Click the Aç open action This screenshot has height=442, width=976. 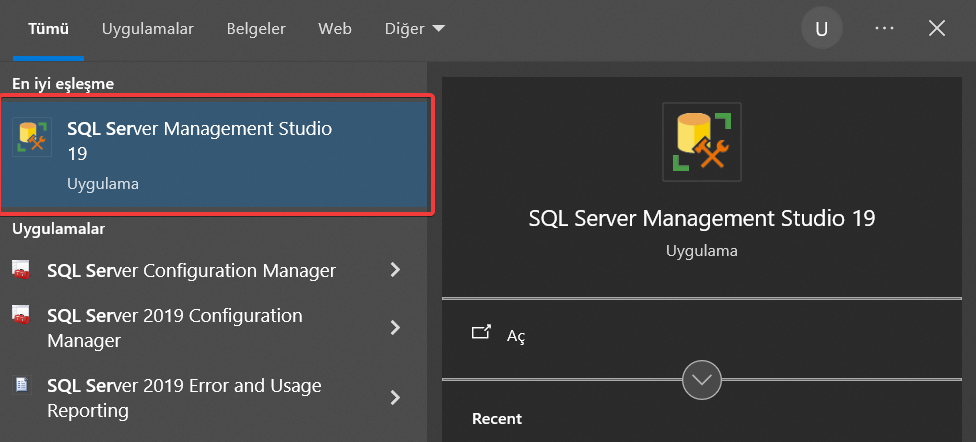point(516,336)
